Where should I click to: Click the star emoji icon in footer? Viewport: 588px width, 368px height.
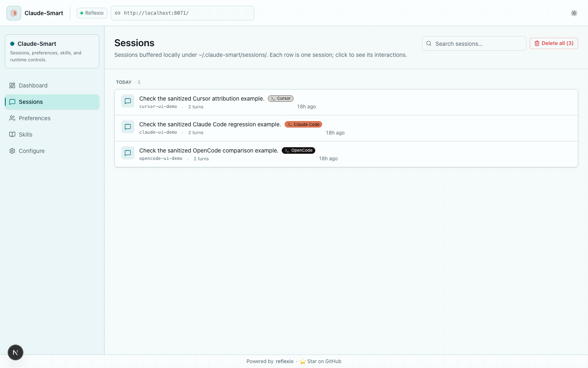point(303,361)
